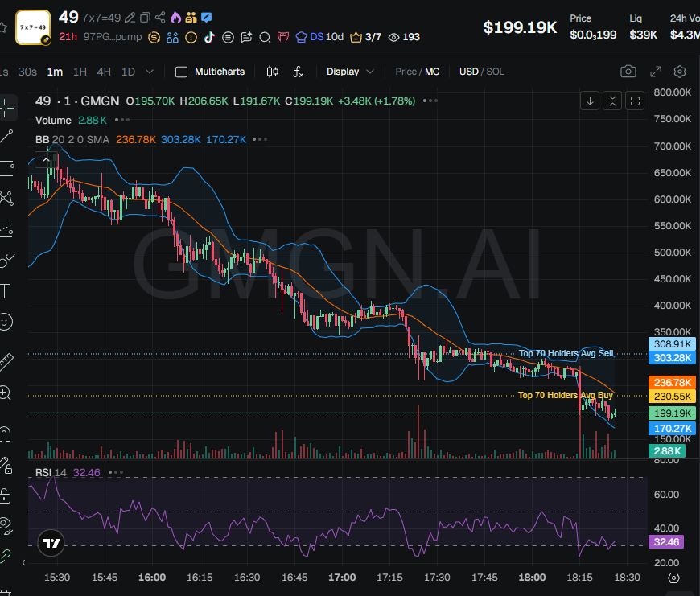Image resolution: width=700 pixels, height=596 pixels.
Task: Toggle lock all drawings
Action: [x=5, y=495]
